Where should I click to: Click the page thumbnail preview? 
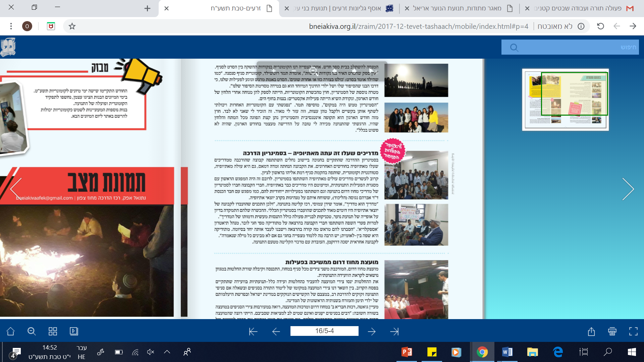click(566, 100)
